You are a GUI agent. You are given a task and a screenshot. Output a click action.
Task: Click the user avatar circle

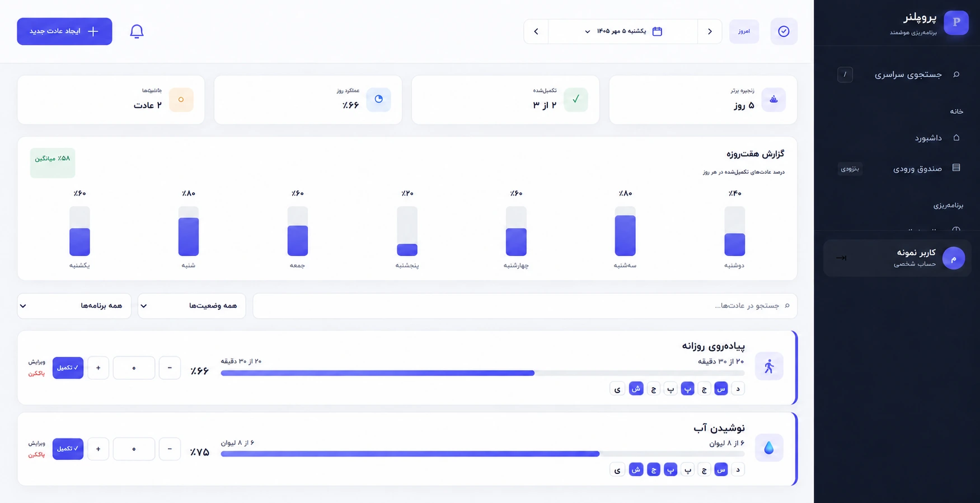point(954,258)
